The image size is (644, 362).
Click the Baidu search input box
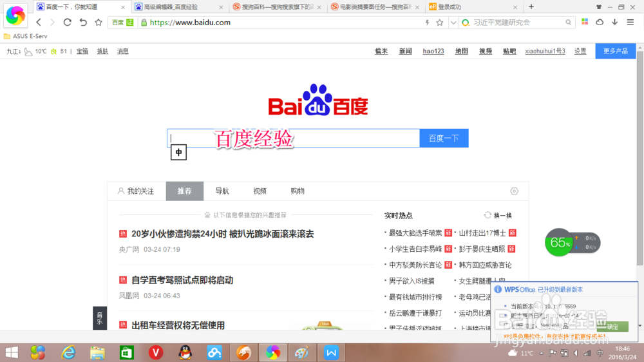[x=293, y=138]
